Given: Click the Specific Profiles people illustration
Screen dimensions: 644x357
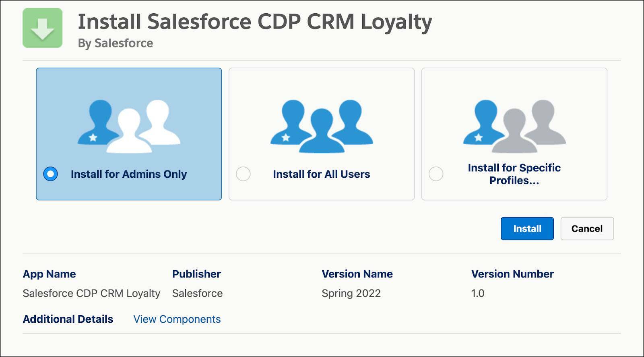Looking at the screenshot, I should tap(514, 126).
